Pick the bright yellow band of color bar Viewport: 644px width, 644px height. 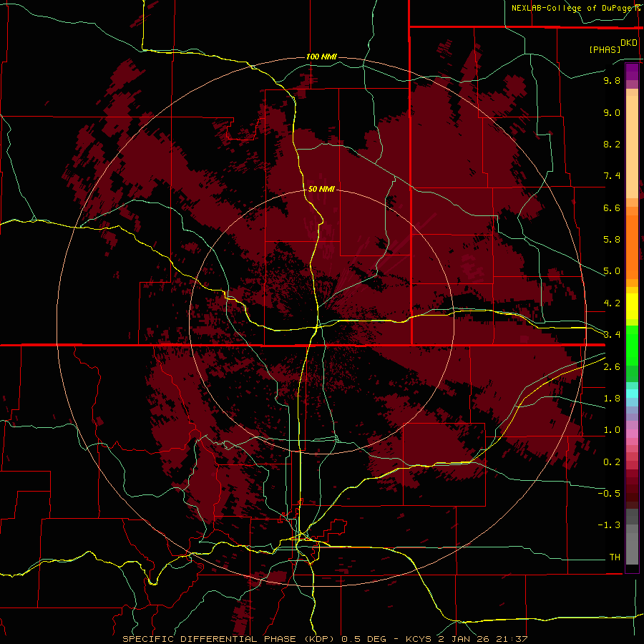(632, 306)
